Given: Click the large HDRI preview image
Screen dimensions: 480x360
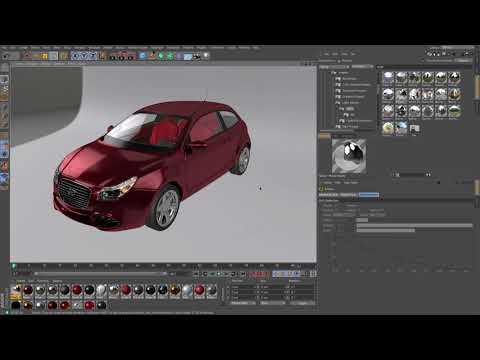Looking at the screenshot, I should pyautogui.click(x=349, y=156).
